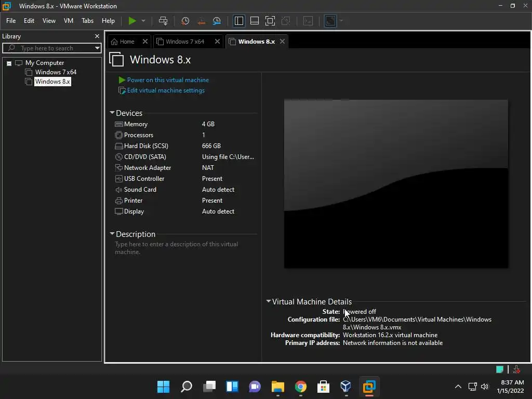Screen dimensions: 532x399
Task: Open File Explorer from the taskbar
Action: point(277,387)
